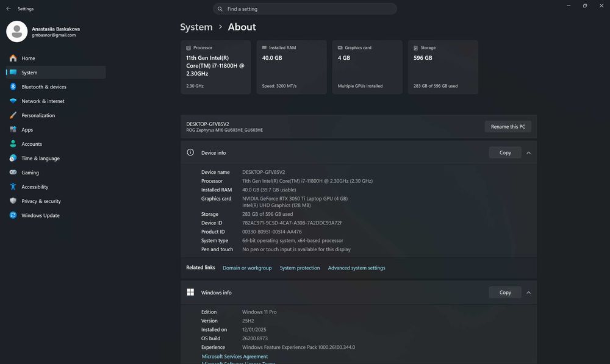
Task: Click the Installed RAM icon on card
Action: point(264,48)
